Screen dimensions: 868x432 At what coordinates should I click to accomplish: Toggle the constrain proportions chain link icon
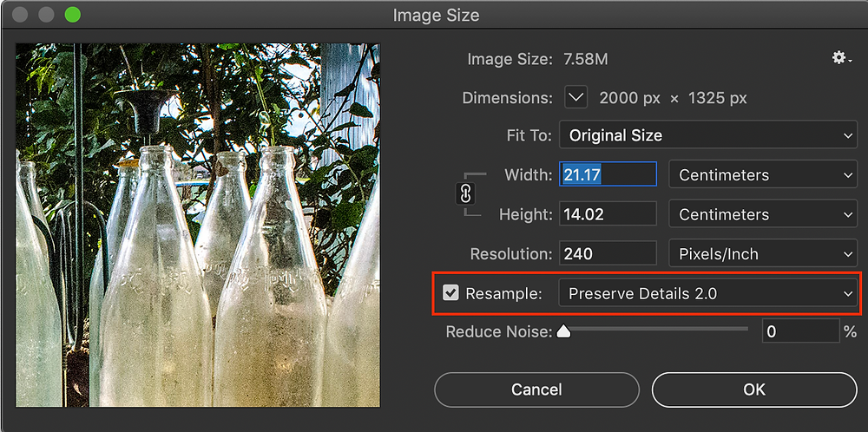[x=465, y=194]
